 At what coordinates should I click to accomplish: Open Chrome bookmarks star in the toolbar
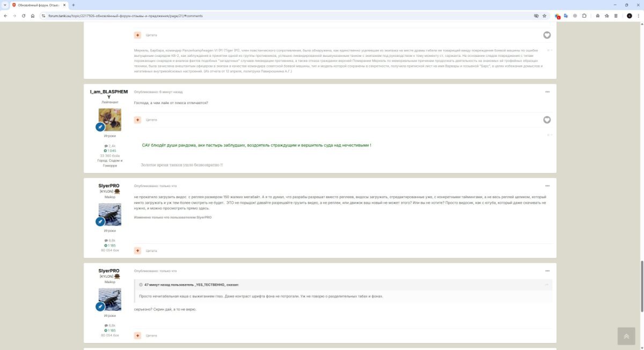click(607, 16)
